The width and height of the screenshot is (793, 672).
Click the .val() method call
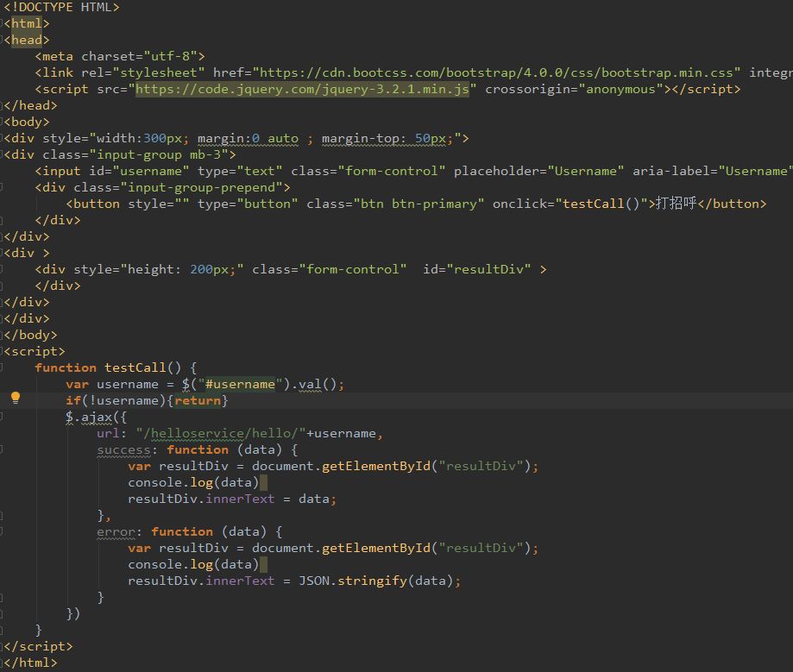click(x=313, y=384)
